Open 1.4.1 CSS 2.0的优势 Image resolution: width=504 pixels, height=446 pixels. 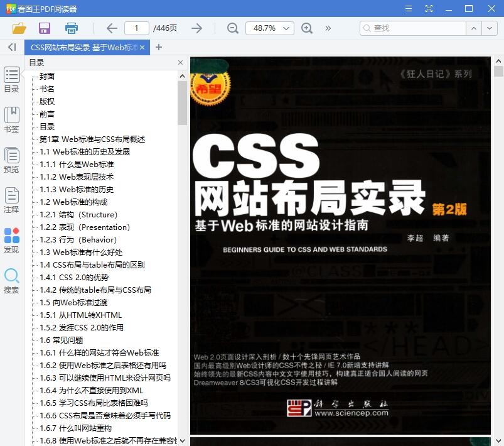point(74,277)
